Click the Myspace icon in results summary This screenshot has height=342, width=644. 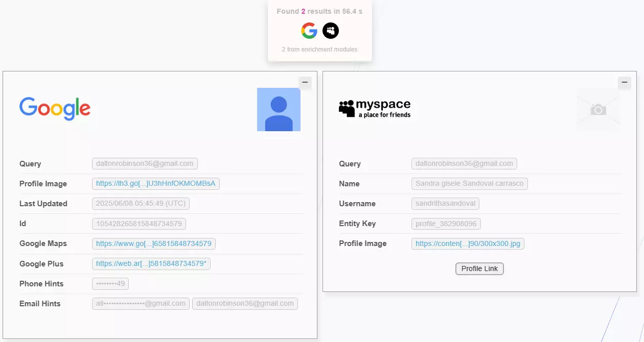[x=331, y=31]
